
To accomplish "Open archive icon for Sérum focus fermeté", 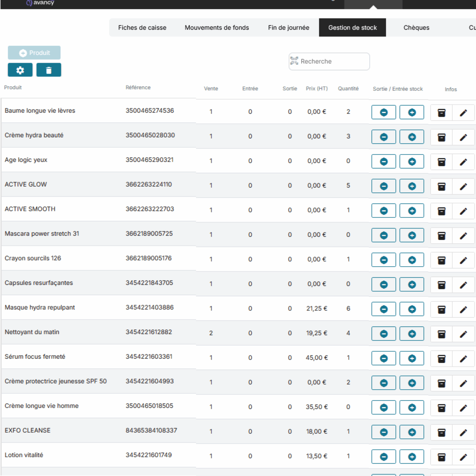I will (441, 358).
